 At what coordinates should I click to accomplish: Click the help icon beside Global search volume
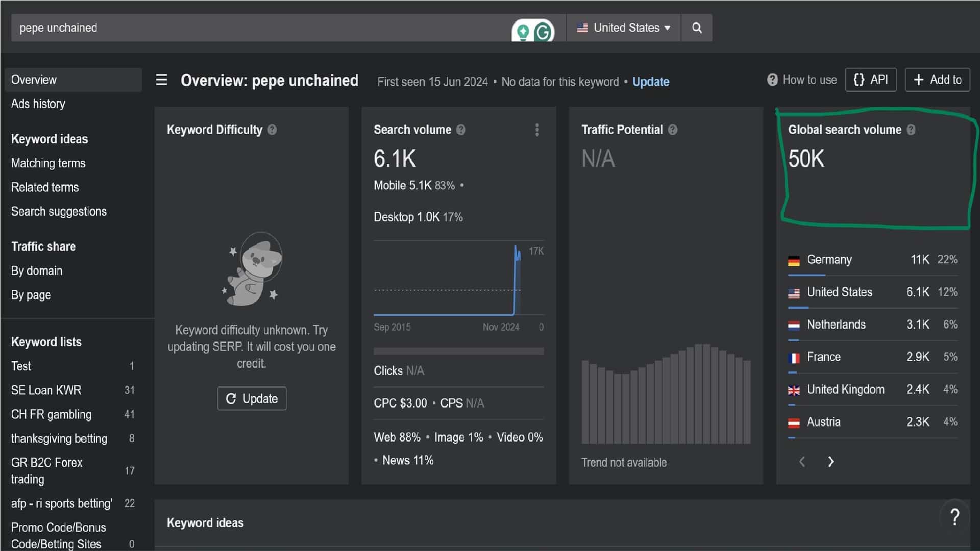tap(911, 130)
